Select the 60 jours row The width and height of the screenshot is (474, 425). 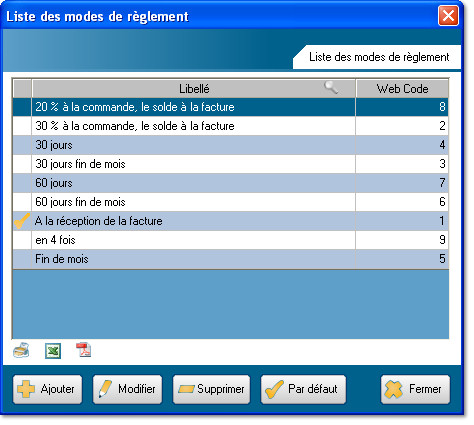tap(230, 183)
